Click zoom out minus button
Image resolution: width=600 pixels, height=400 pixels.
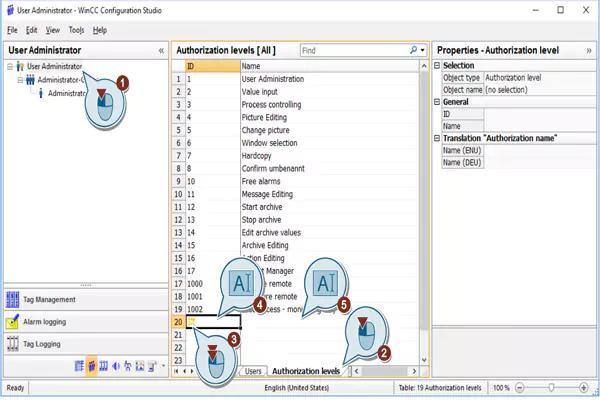519,388
